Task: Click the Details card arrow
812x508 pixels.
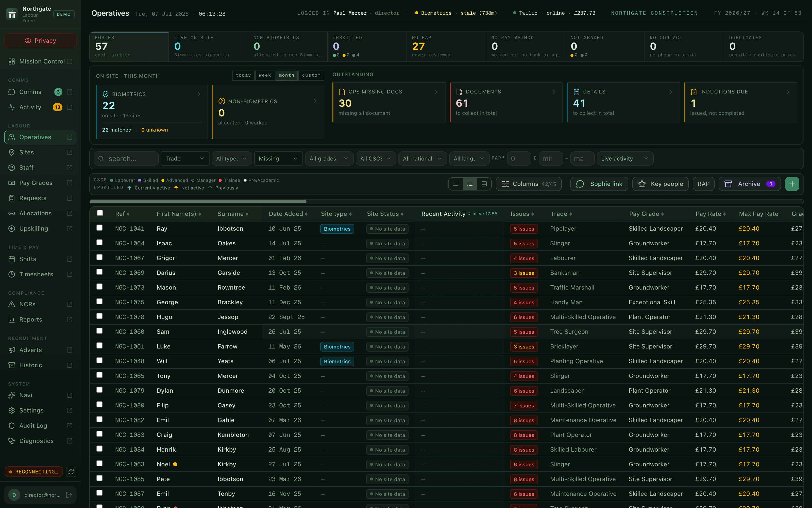Action: (x=671, y=92)
